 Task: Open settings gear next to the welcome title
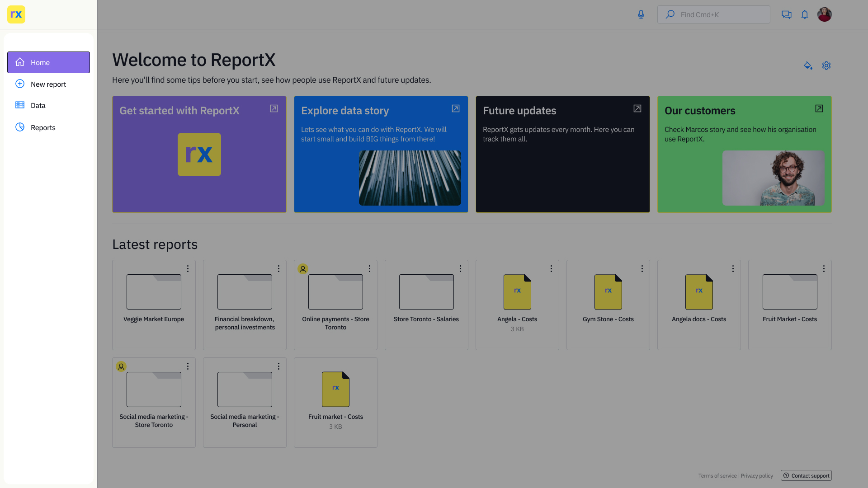[826, 66]
